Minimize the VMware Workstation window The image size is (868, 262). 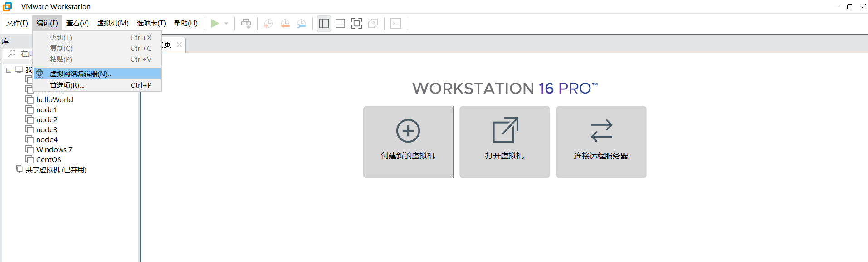pyautogui.click(x=836, y=6)
